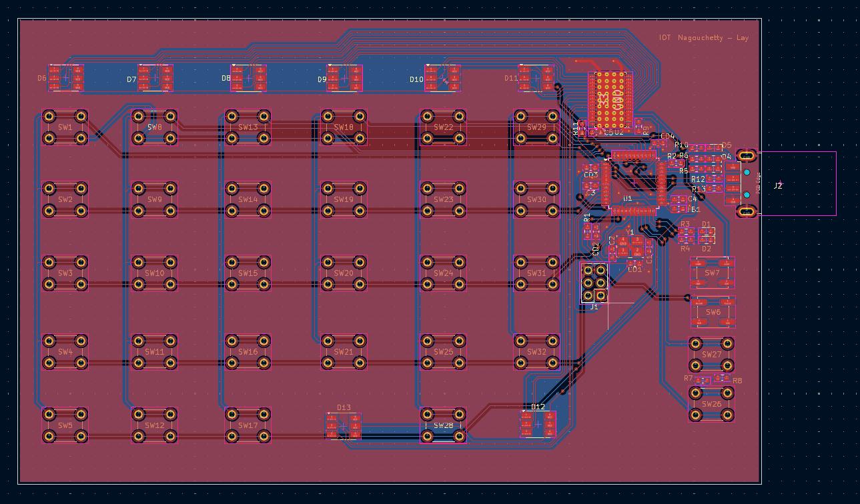This screenshot has height=504, width=860.
Task: Click the U2 module with GND pads
Action: [x=610, y=100]
